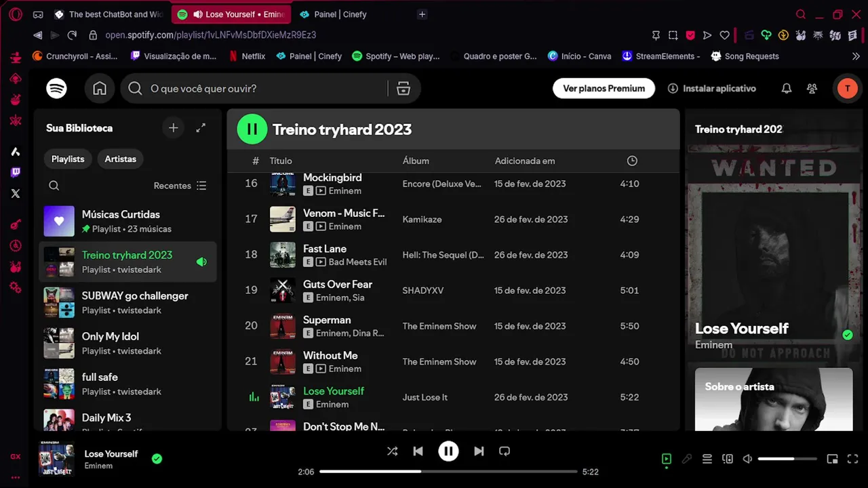Expand Sua Biblioteca panel
Screen dimensions: 868x488
201,127
